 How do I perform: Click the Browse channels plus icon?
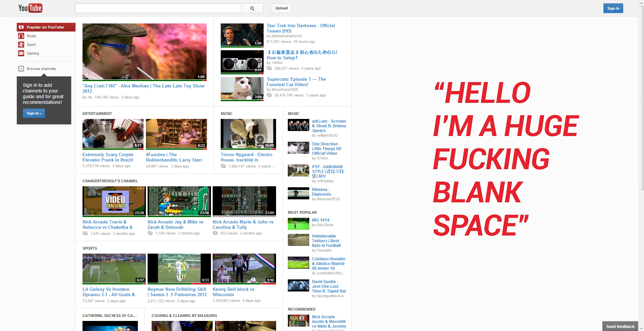(x=21, y=69)
